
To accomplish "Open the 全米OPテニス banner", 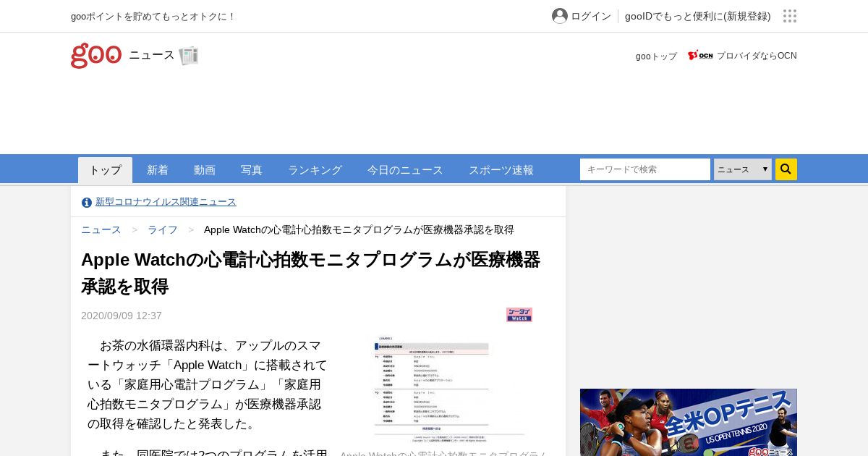I will [x=689, y=423].
